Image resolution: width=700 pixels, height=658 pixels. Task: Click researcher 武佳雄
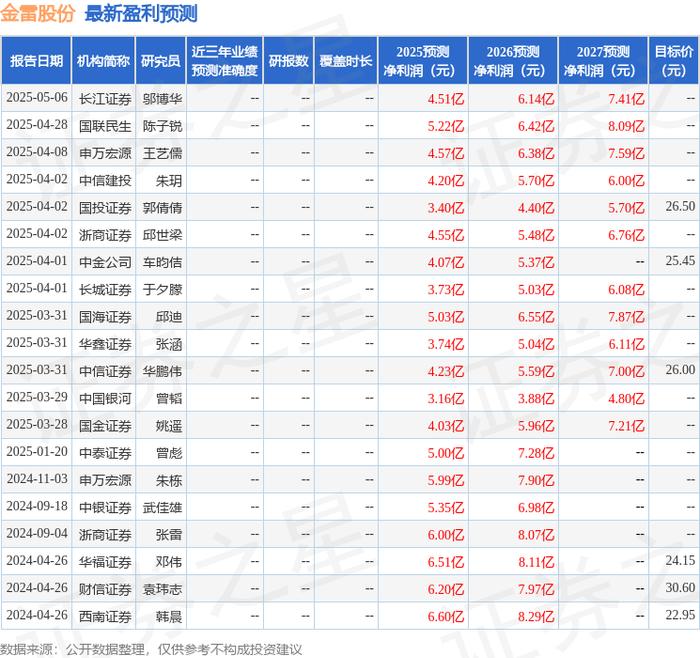(x=162, y=507)
